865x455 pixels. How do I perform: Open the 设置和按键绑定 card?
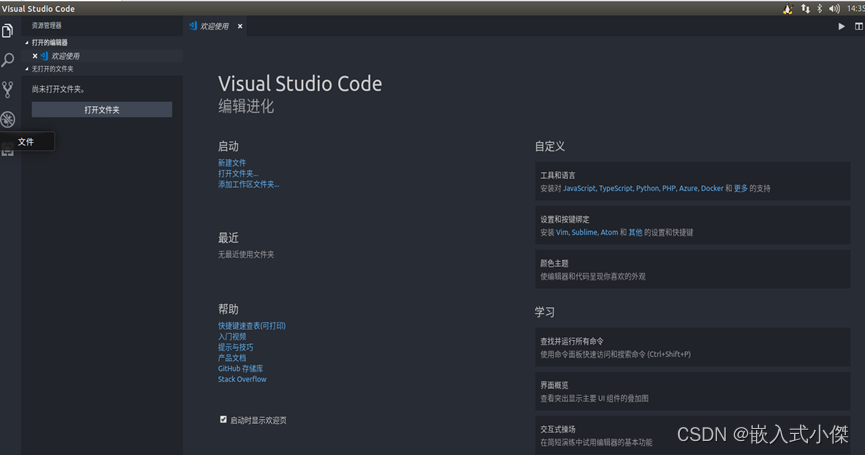pyautogui.click(x=692, y=225)
